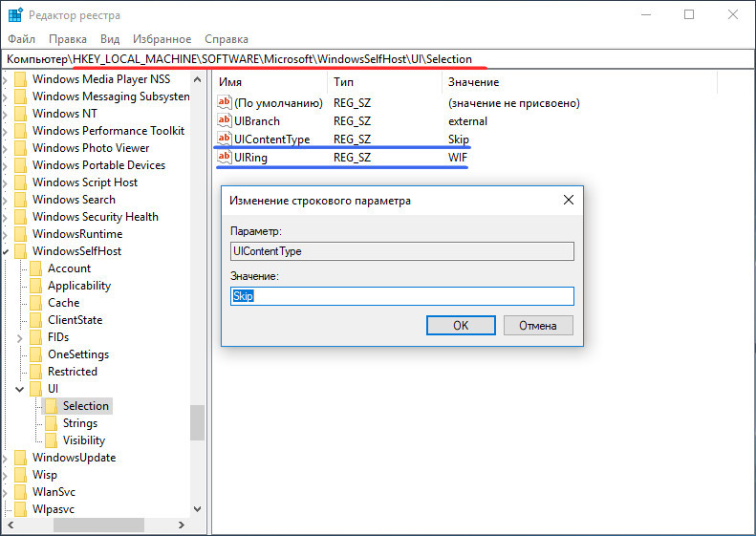The height and width of the screenshot is (536, 756).
Task: Select the UIRing value name
Action: pyautogui.click(x=250, y=158)
